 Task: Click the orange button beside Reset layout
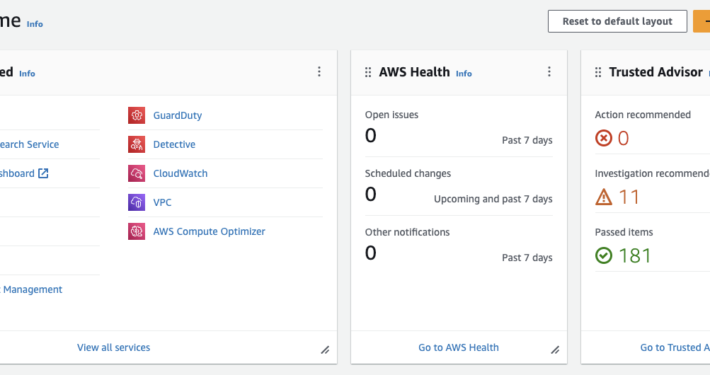[x=701, y=21]
